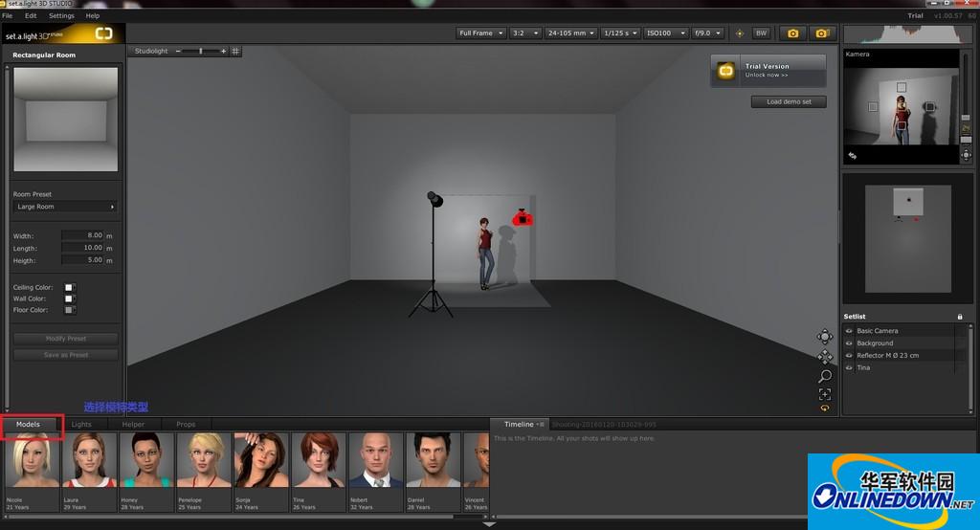Viewport: 980px width, 530px height.
Task: Click the yellow Trial Version unlock icon
Action: pos(725,71)
